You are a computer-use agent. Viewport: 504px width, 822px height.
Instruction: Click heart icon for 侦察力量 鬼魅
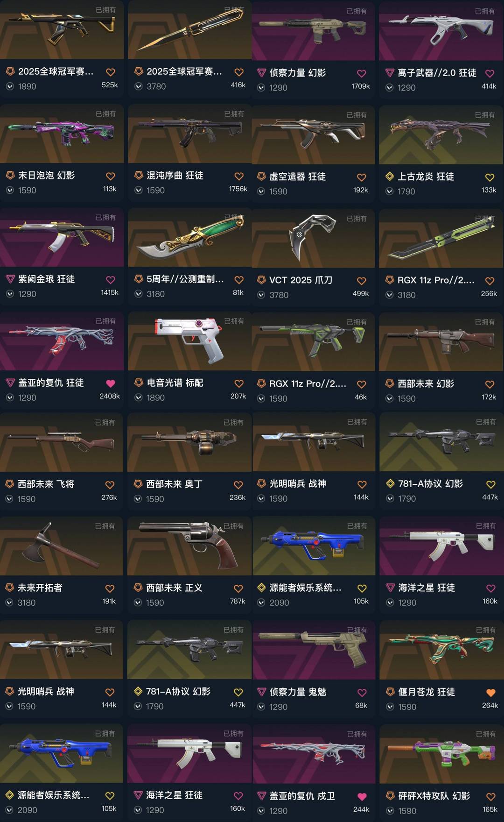[362, 693]
